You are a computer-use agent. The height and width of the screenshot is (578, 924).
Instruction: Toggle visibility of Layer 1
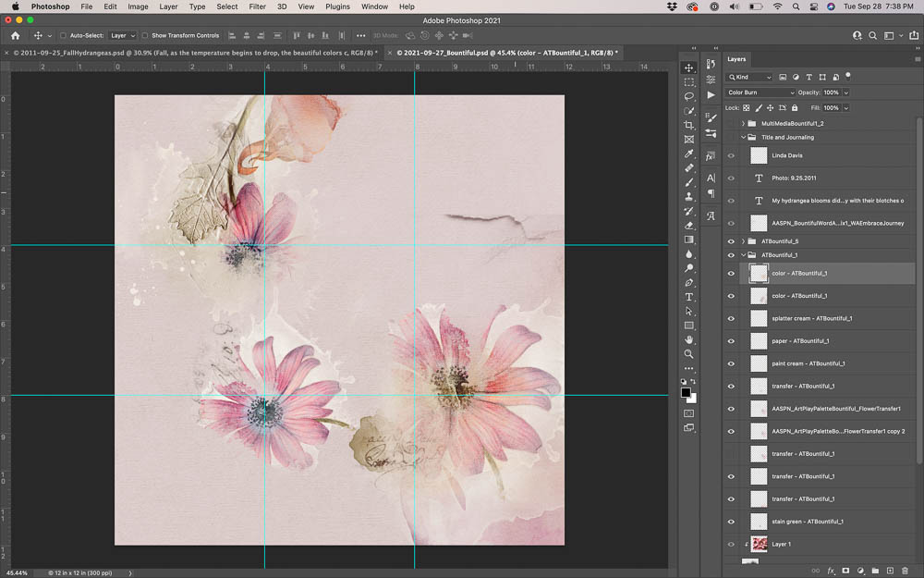(x=731, y=545)
